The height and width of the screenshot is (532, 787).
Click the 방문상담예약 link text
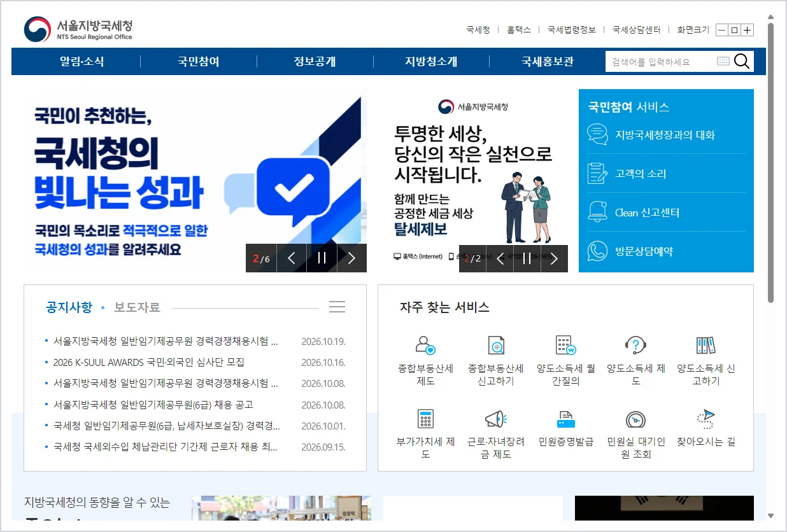coord(644,251)
